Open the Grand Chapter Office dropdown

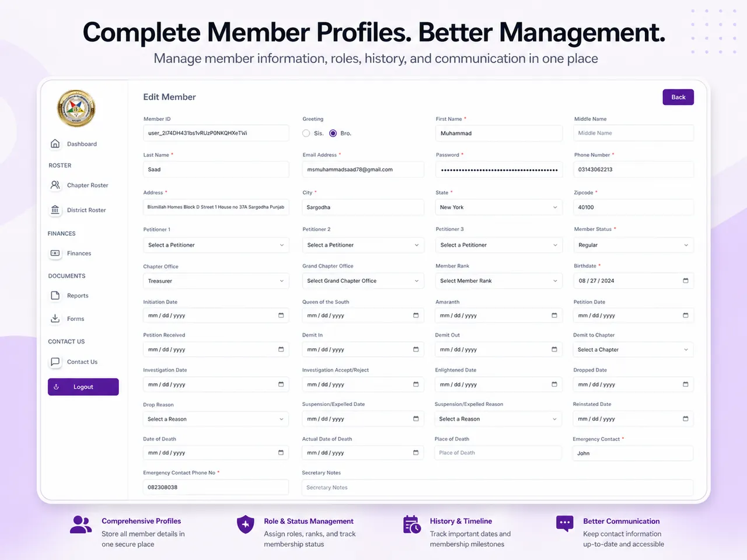(363, 281)
